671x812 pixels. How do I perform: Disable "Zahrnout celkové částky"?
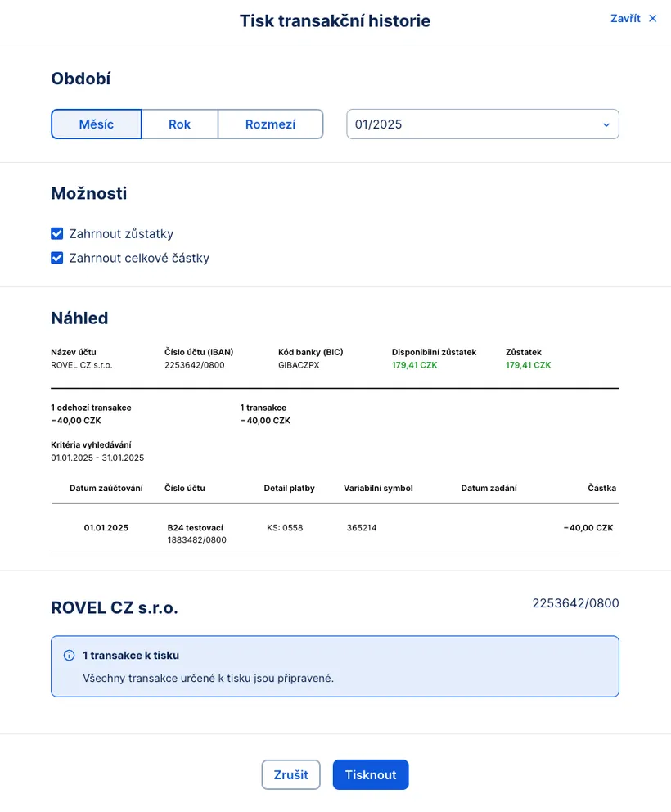[x=57, y=258]
